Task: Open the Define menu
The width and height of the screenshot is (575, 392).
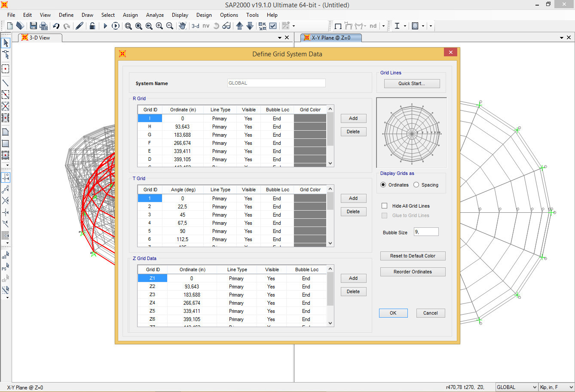Action: pos(66,15)
